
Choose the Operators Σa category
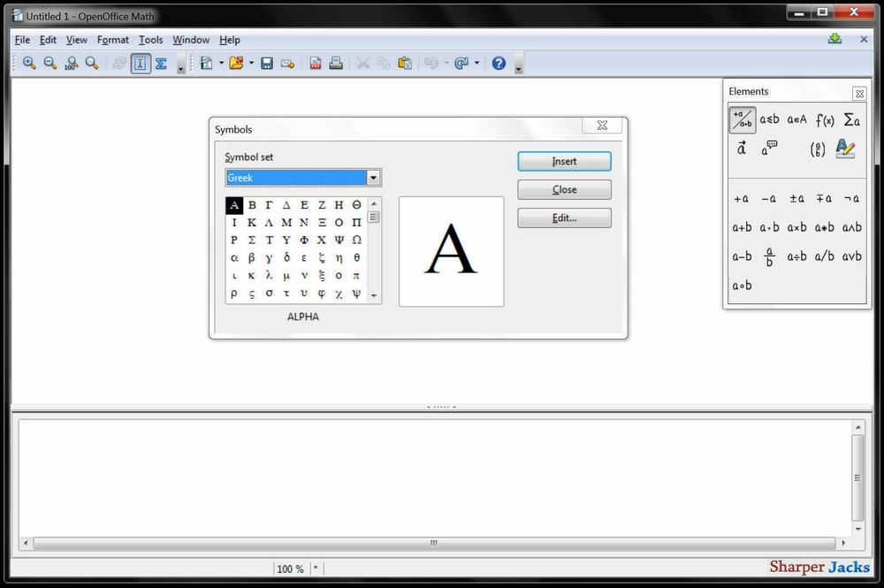850,119
